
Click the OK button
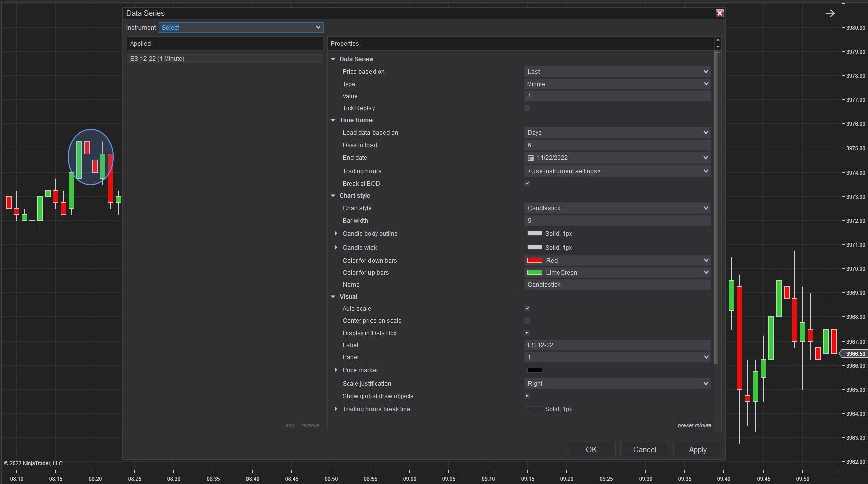click(591, 450)
